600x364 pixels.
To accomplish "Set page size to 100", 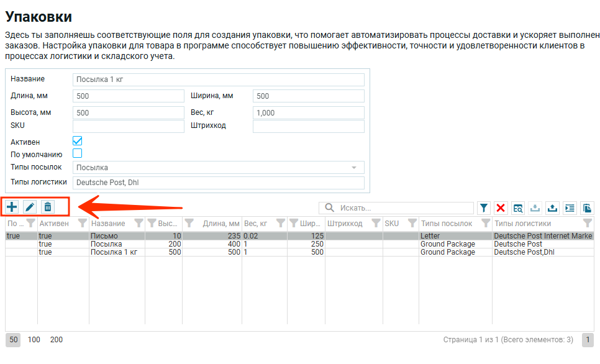I will pos(34,340).
